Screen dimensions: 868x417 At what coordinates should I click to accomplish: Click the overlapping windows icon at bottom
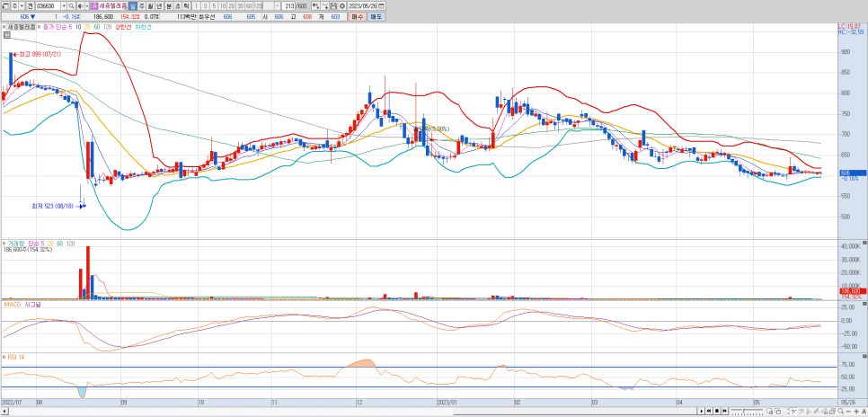[778, 411]
